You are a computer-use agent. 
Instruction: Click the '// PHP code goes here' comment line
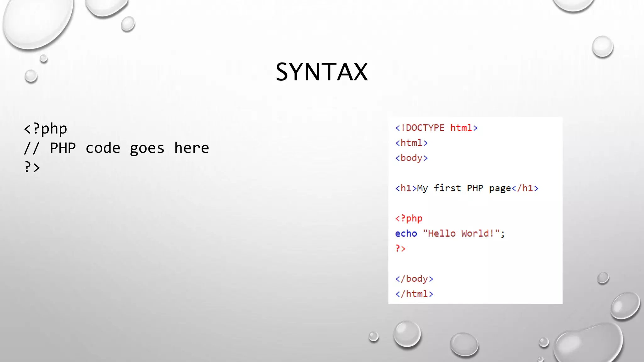116,148
